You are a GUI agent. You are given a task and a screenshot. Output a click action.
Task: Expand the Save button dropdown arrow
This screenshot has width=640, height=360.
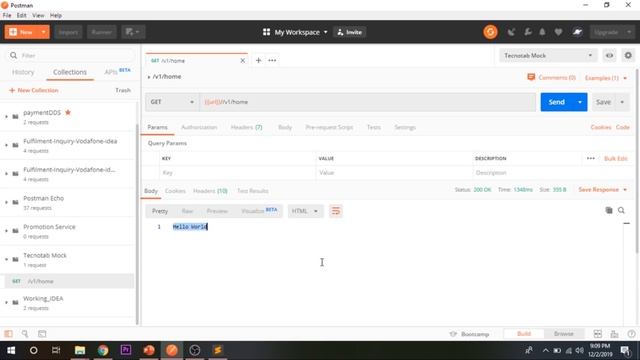click(622, 102)
